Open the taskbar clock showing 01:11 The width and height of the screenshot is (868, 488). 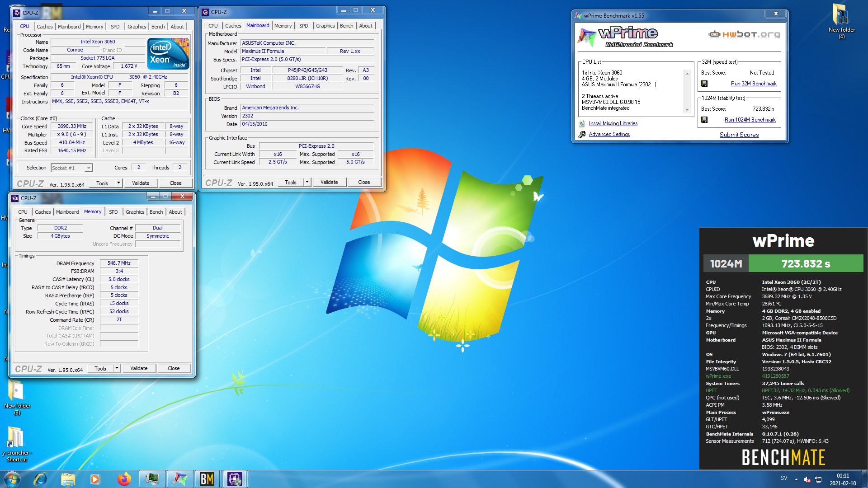(843, 479)
